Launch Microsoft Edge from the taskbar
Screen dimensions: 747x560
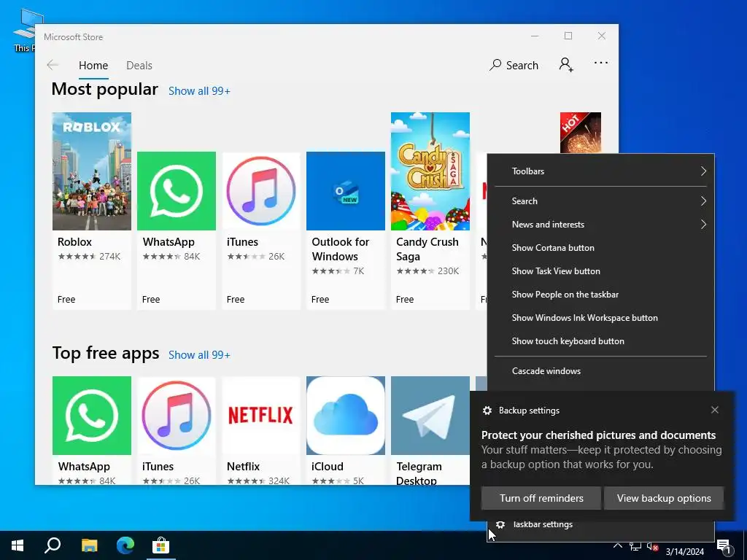pos(125,545)
